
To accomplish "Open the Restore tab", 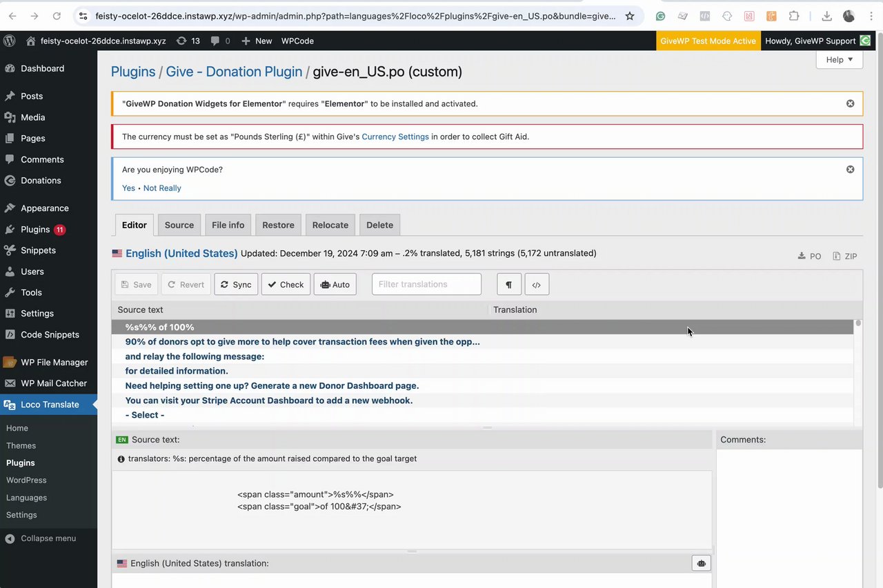I will [278, 225].
